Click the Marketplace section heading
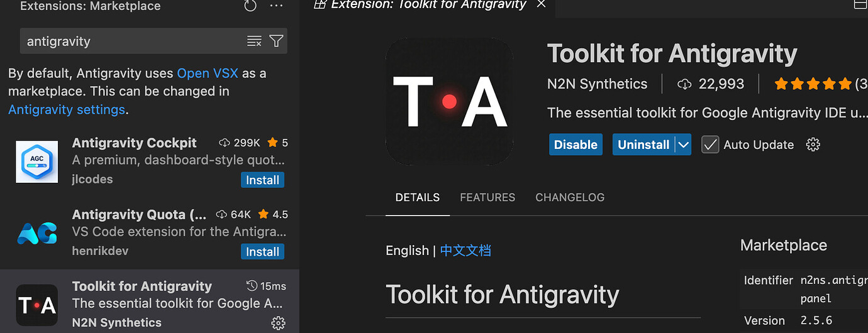Screen dimensions: 868x333 click(784, 245)
